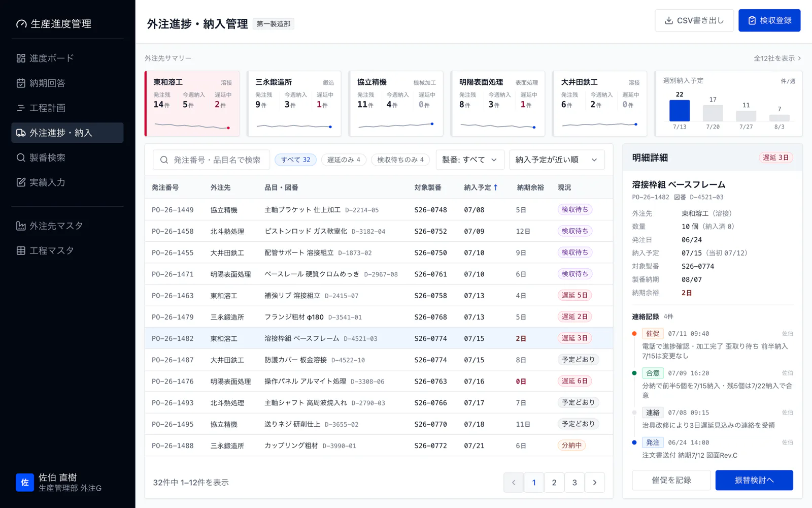Screen dimensions: 812x508
Task: Open 外注先マスタ menu item
Action: 67,226
